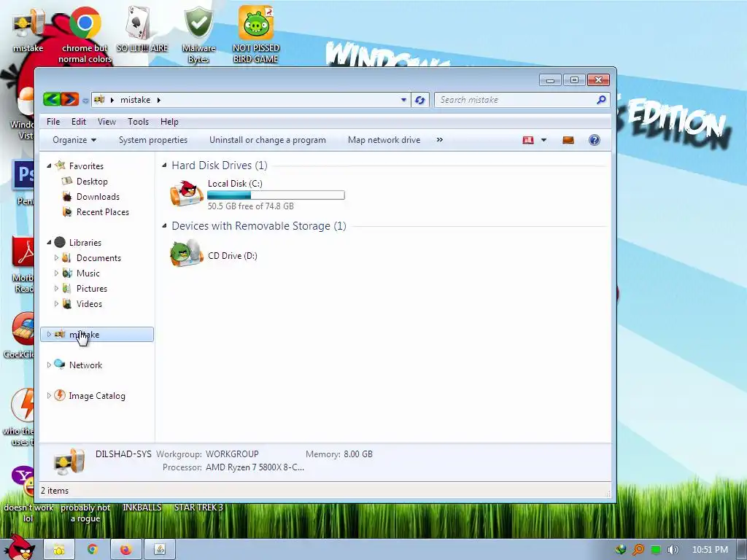Click the volume speaker tray icon
The width and height of the screenshot is (747, 560).
(x=673, y=550)
